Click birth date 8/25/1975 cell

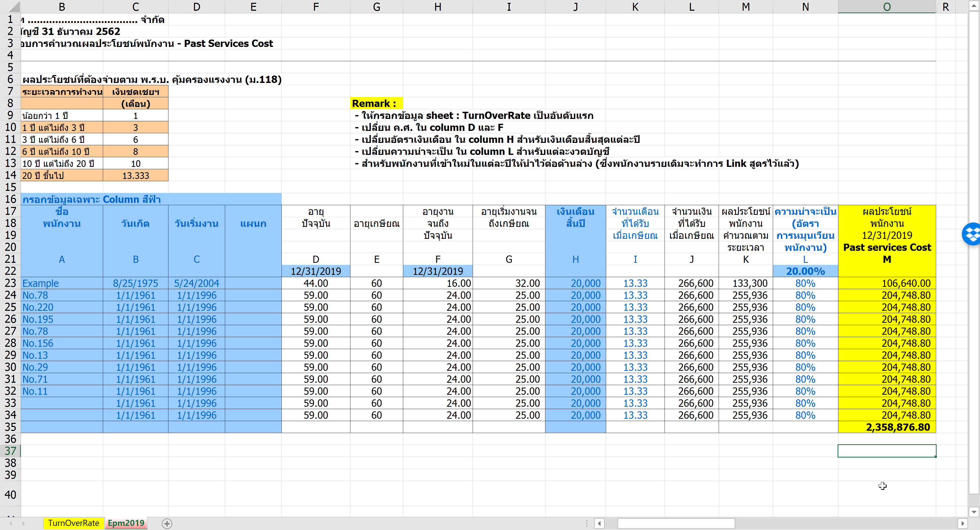tap(136, 283)
